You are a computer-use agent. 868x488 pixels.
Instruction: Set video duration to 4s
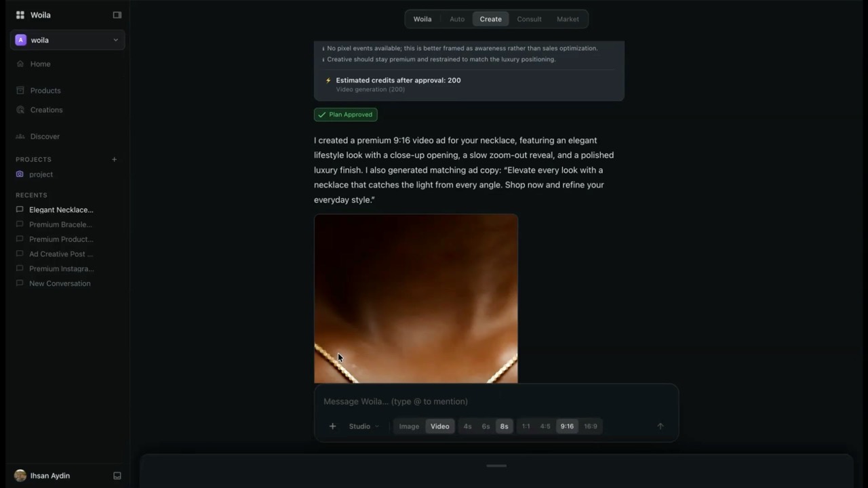pos(467,426)
